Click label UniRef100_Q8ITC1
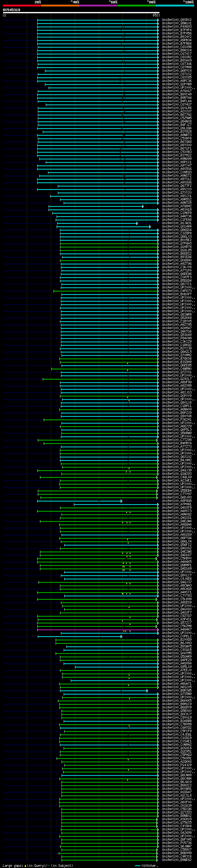The height and width of the screenshot is (868, 197). click(x=177, y=284)
